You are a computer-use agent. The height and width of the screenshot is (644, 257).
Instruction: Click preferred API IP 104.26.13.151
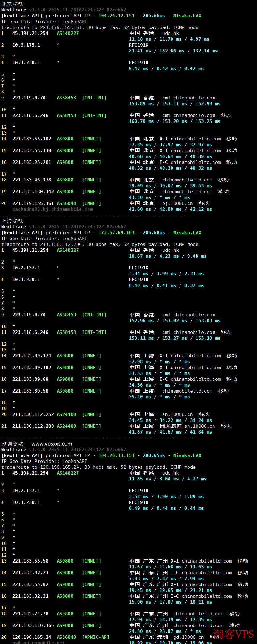(116, 455)
